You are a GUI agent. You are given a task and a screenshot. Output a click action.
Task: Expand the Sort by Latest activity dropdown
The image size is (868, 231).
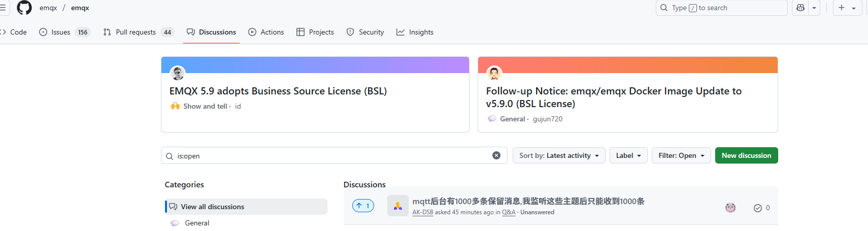[x=559, y=155]
